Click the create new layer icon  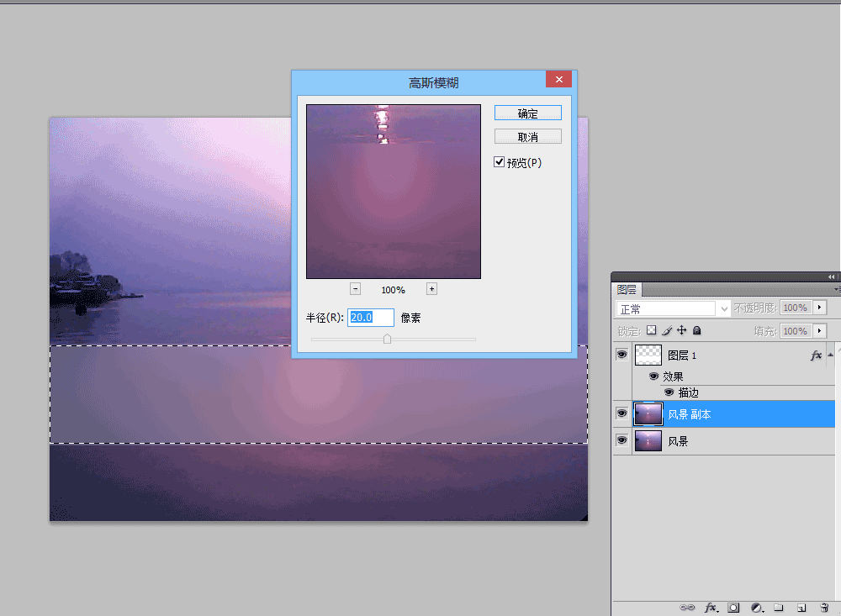[801, 608]
